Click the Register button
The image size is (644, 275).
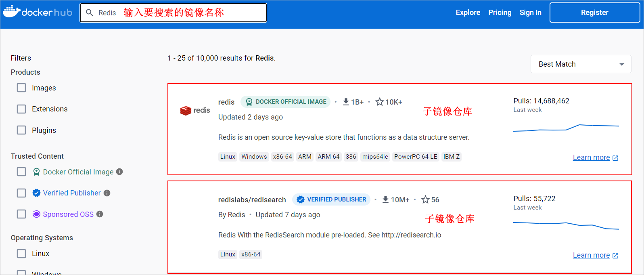[x=594, y=13]
